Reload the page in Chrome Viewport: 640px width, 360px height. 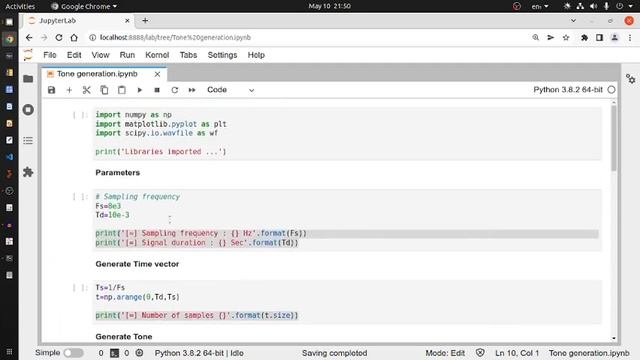tap(59, 38)
